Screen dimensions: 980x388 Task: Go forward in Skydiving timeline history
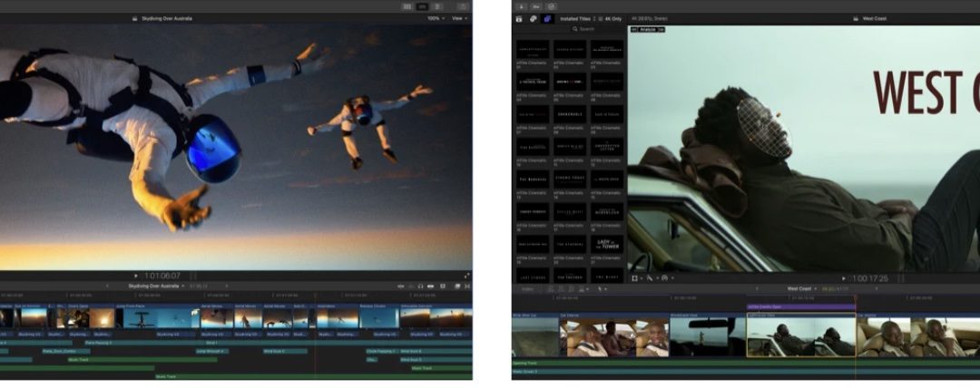click(x=226, y=286)
